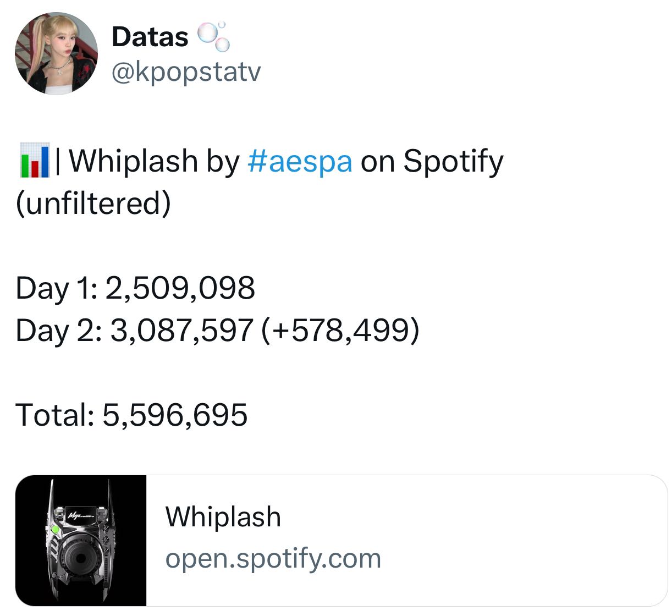Select the Day 1: 2,509,098 line
This screenshot has width=672, height=616.
[135, 288]
